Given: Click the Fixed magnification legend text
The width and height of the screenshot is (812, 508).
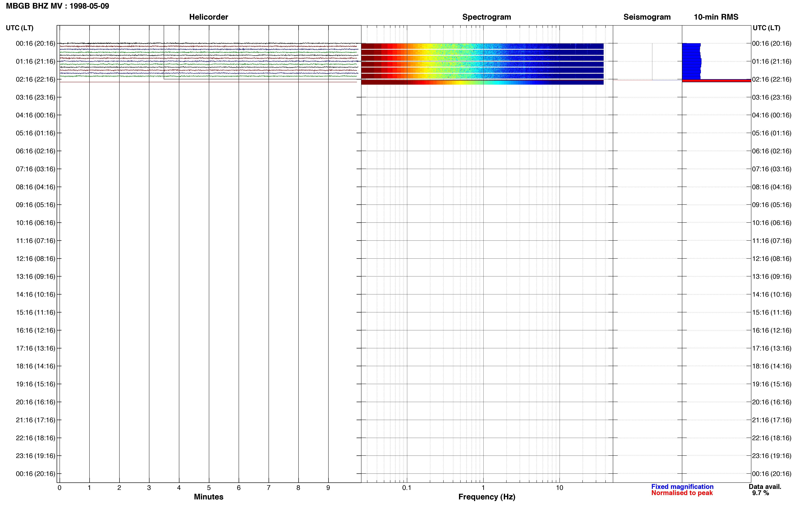Looking at the screenshot, I should (x=682, y=486).
